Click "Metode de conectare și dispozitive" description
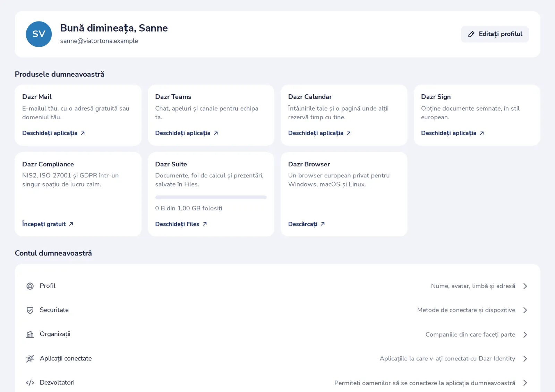This screenshot has width=555, height=392. (466, 310)
